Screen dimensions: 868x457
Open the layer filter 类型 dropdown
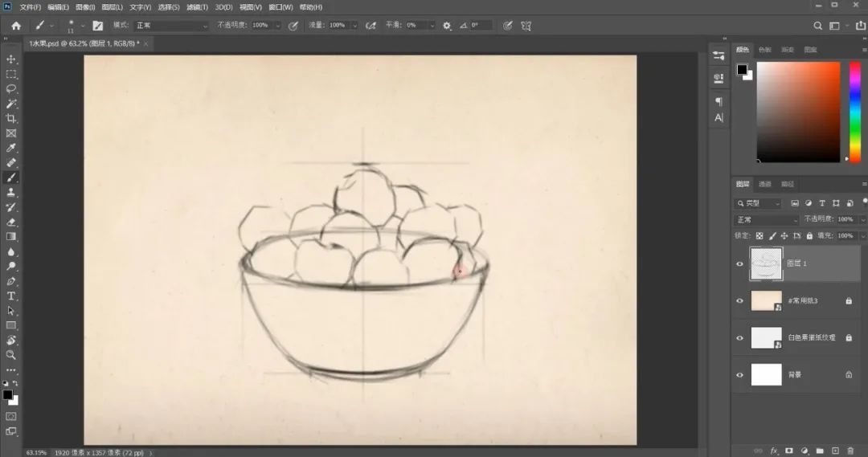coord(759,204)
